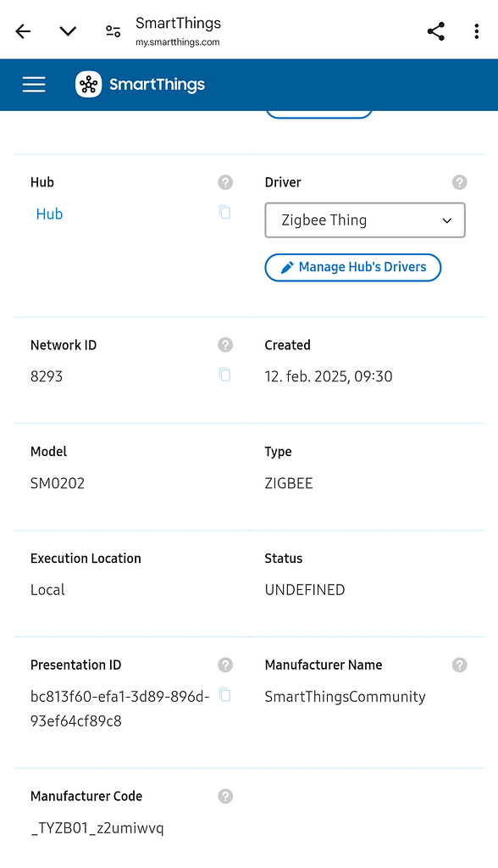Open the Hub link
The height and width of the screenshot is (868, 498).
49,214
